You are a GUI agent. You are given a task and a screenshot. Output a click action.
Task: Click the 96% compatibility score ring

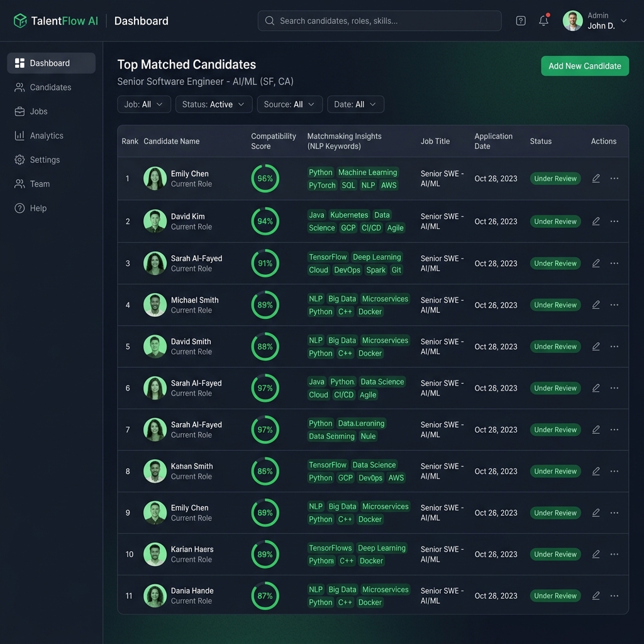(x=265, y=178)
